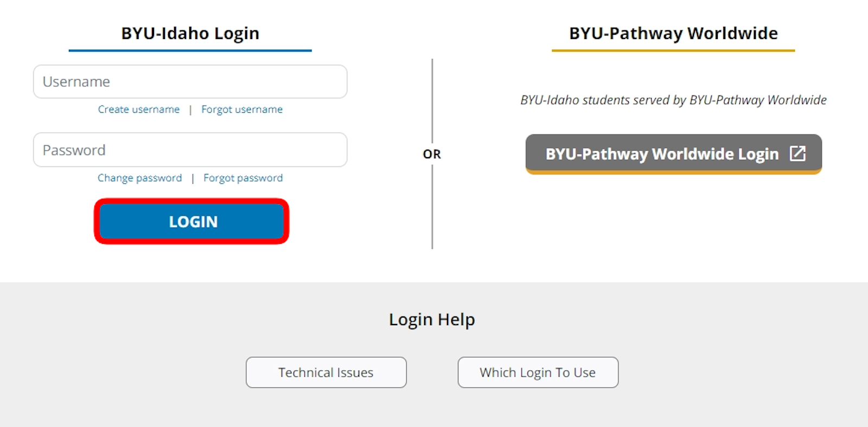Click the Technical Issues button
This screenshot has height=427, width=868.
tap(325, 372)
